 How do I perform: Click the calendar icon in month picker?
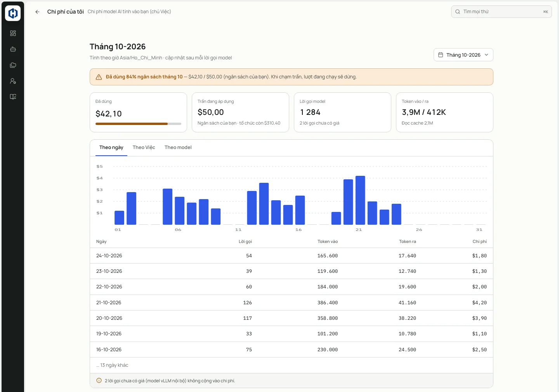441,55
